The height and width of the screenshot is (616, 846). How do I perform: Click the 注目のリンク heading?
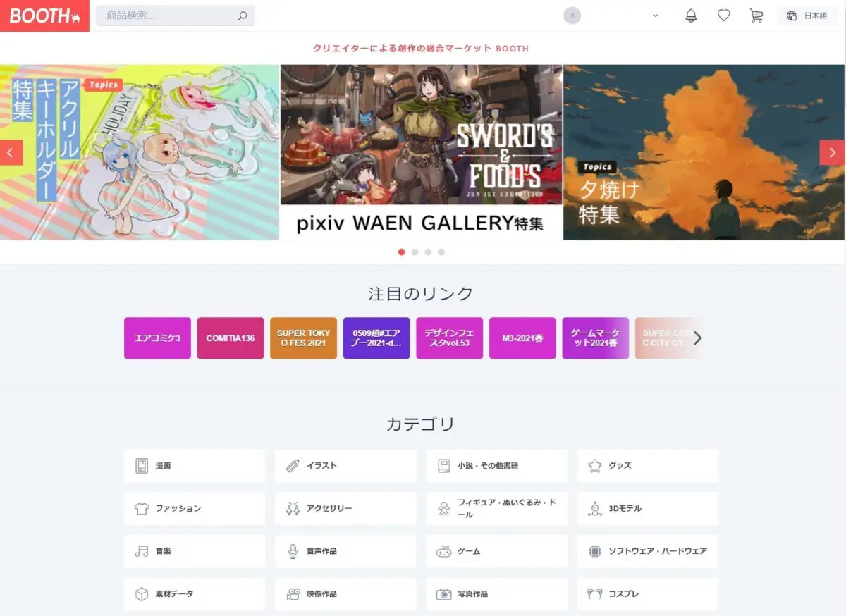421,294
